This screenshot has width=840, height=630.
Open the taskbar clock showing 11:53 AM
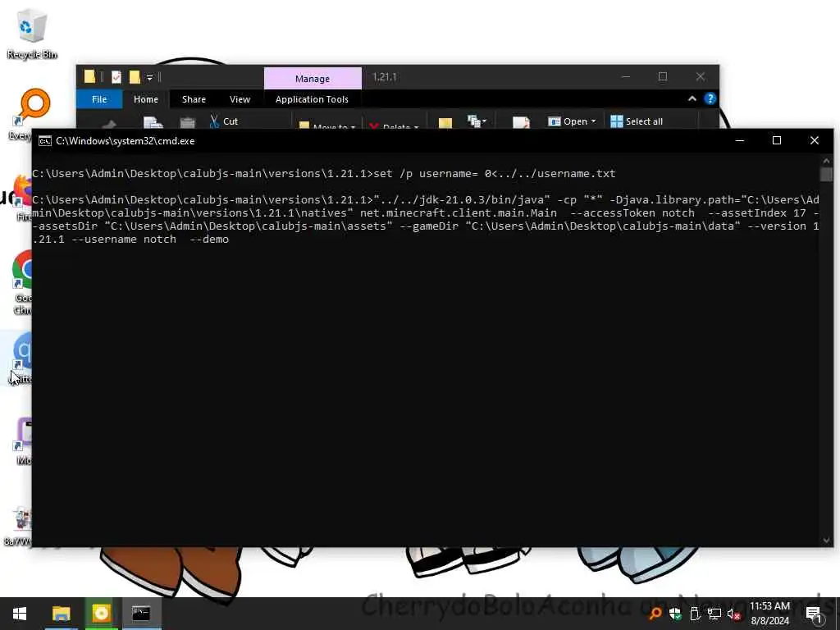769,614
